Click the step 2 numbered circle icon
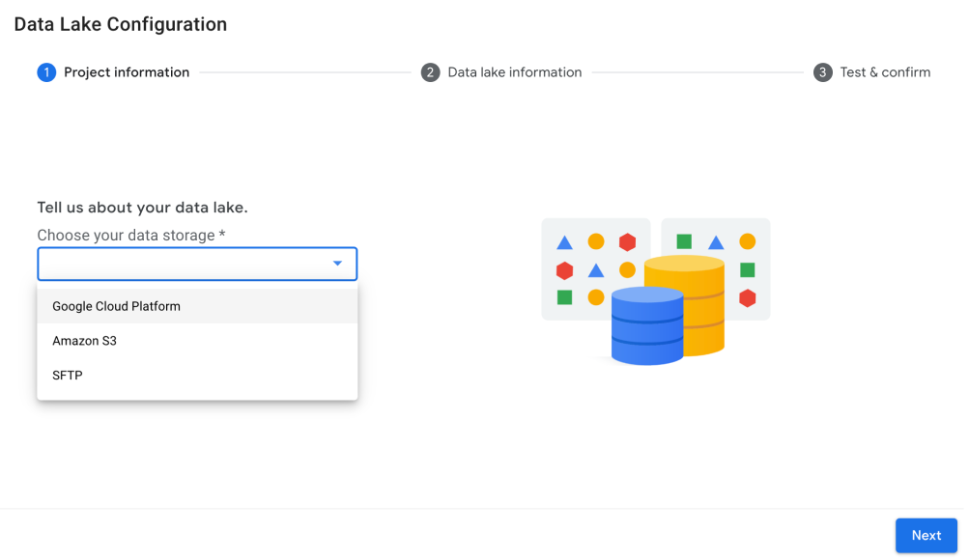This screenshot has height=560, width=969. 430,71
